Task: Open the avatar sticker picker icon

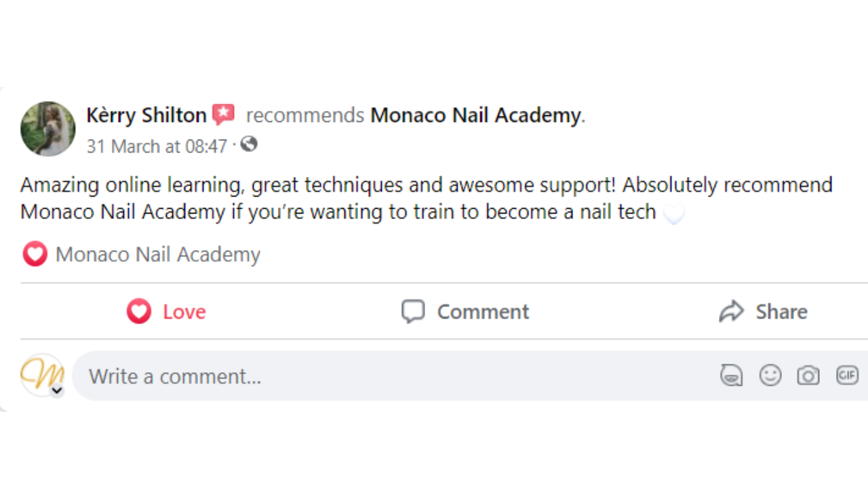Action: tap(731, 375)
